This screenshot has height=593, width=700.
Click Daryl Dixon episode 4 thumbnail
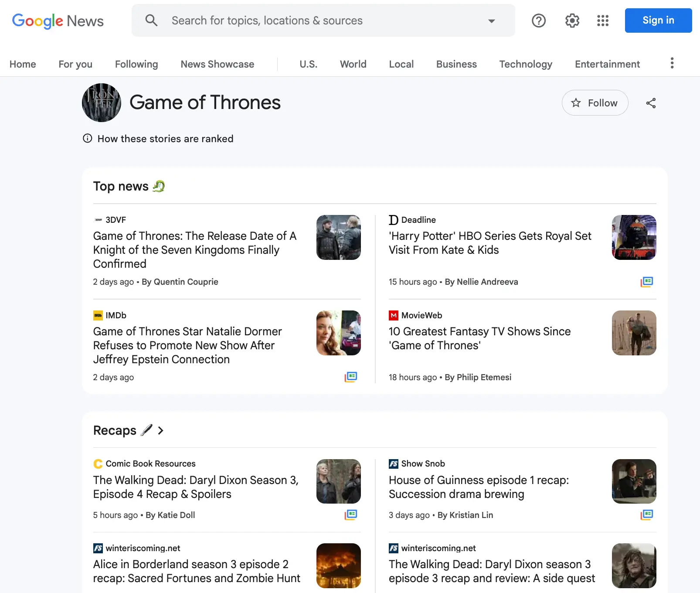(x=339, y=481)
